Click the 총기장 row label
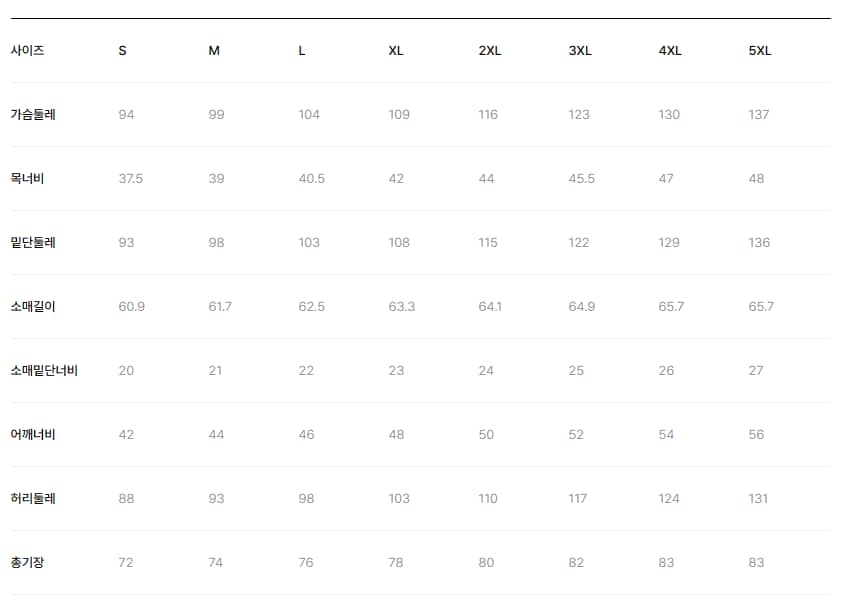Viewport: 843px width, 604px height. pos(27,563)
